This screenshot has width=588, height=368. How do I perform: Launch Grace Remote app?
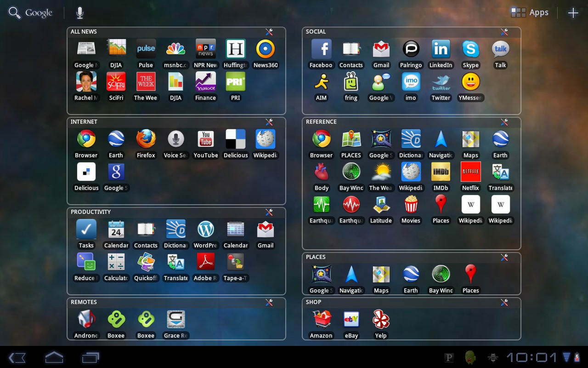click(175, 319)
